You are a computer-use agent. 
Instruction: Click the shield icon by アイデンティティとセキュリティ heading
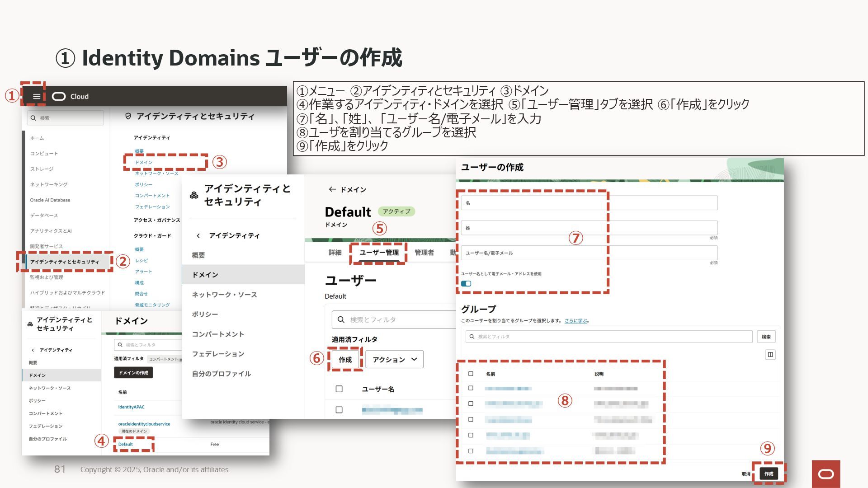point(128,116)
